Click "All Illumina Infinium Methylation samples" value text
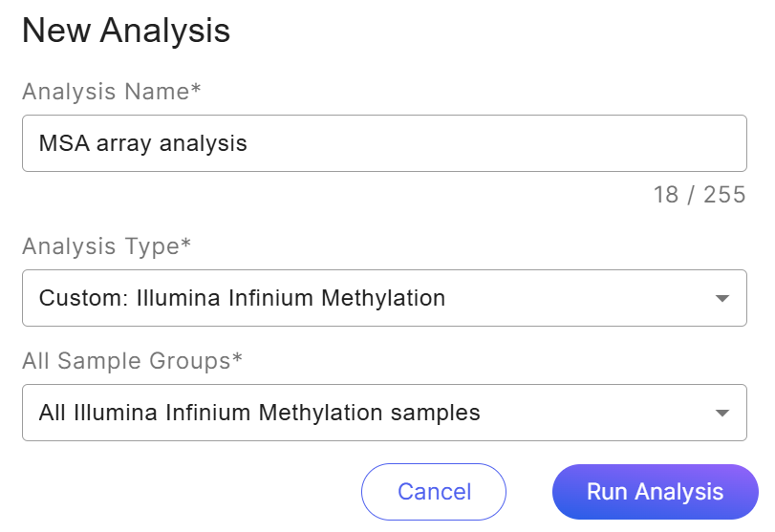 259,413
